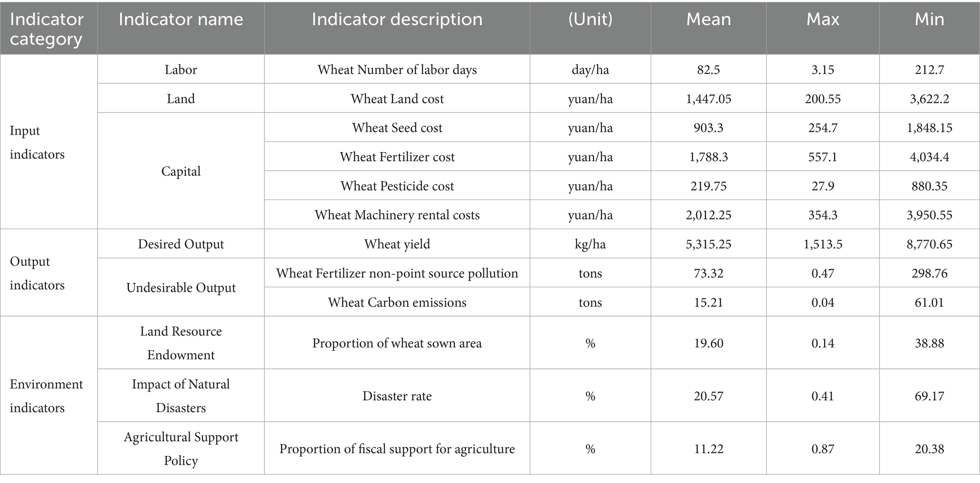Click the Min column header
The width and height of the screenshot is (980, 483).
coord(929,28)
